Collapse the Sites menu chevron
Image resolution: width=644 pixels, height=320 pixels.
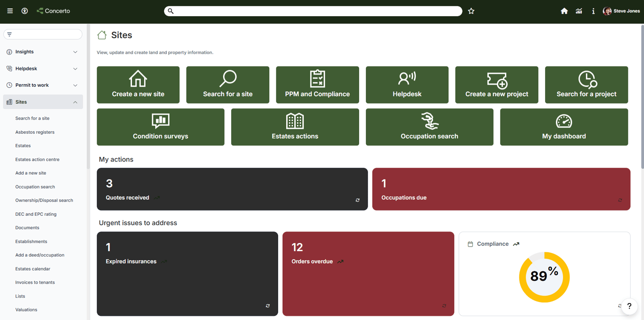pyautogui.click(x=75, y=102)
